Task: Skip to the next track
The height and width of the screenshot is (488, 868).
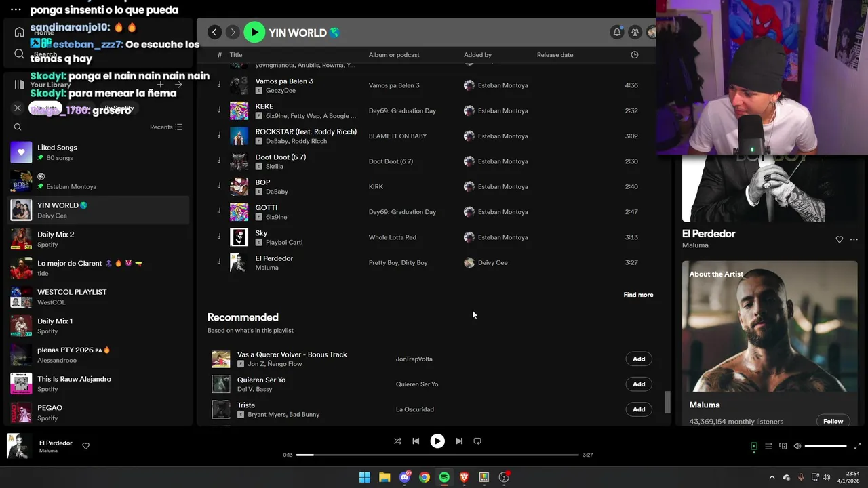Action: click(459, 441)
